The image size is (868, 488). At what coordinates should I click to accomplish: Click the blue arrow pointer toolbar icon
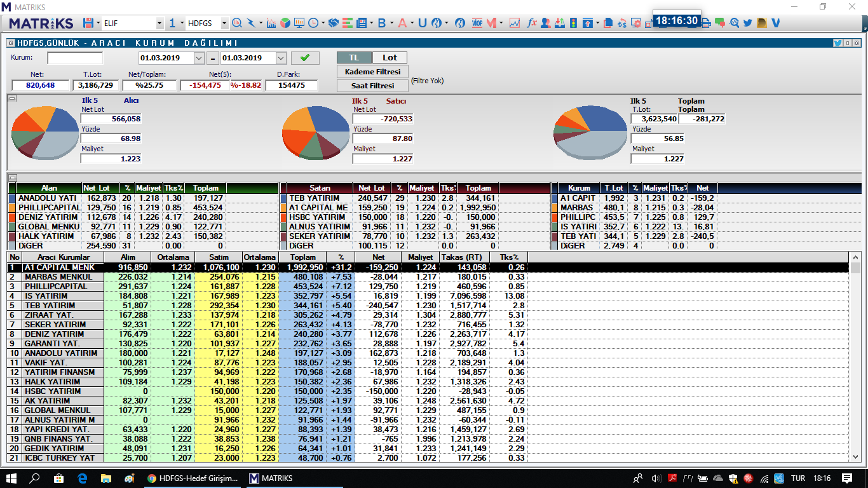(252, 24)
